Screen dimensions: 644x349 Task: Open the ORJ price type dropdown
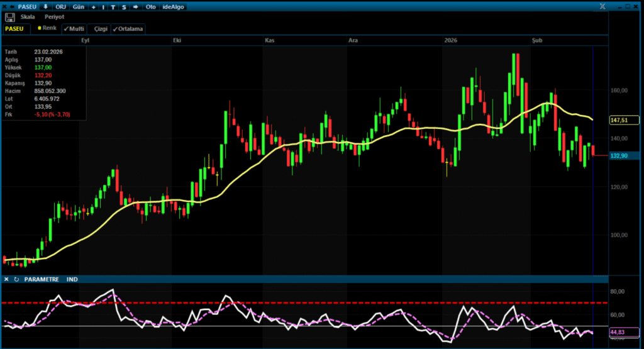pyautogui.click(x=61, y=6)
